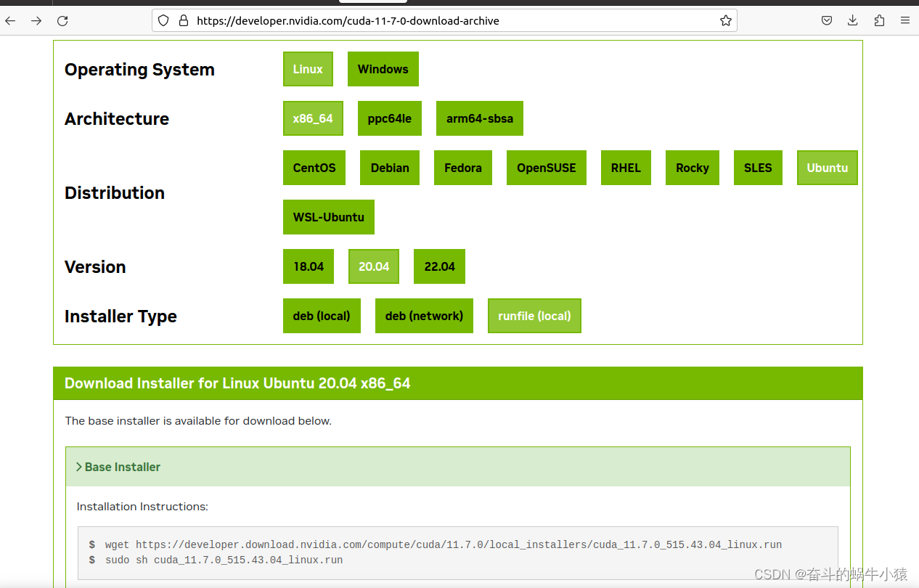Reload the current page

pos(62,21)
